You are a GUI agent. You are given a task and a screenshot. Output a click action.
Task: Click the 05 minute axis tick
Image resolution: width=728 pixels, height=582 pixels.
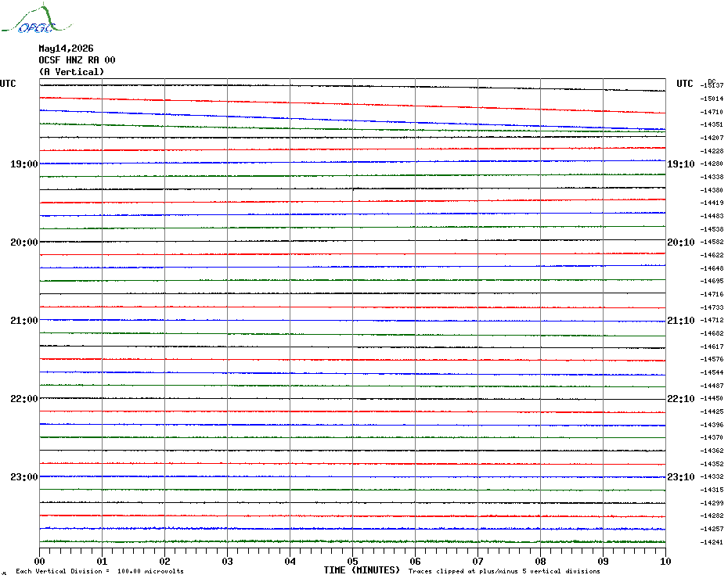[352, 561]
